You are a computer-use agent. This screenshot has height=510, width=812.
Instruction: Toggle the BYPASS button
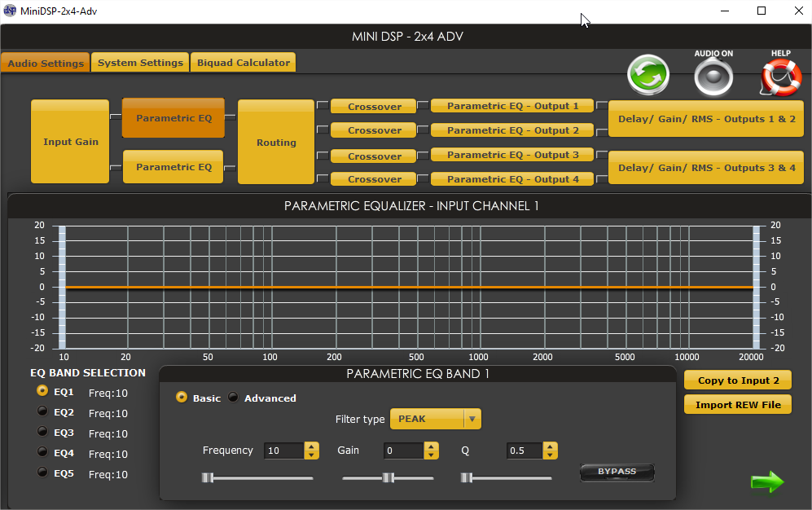617,472
